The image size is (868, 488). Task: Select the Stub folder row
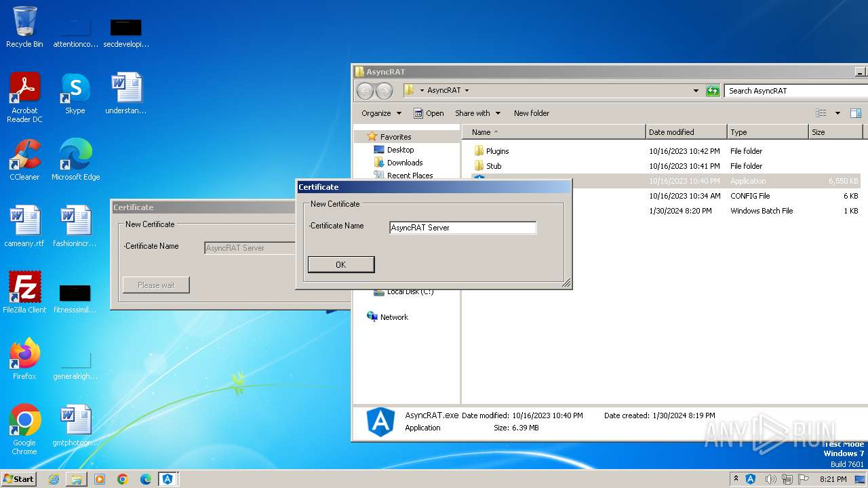(665, 166)
